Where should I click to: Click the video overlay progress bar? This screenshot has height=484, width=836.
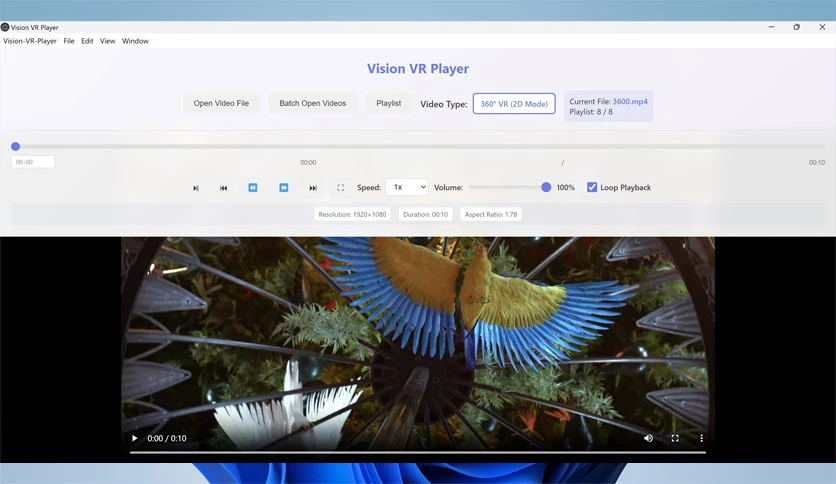coord(418,453)
